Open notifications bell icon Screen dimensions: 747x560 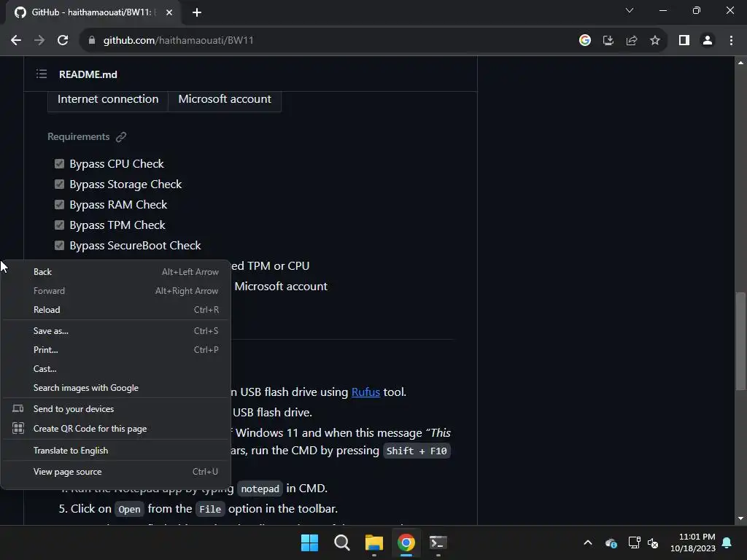tap(727, 542)
